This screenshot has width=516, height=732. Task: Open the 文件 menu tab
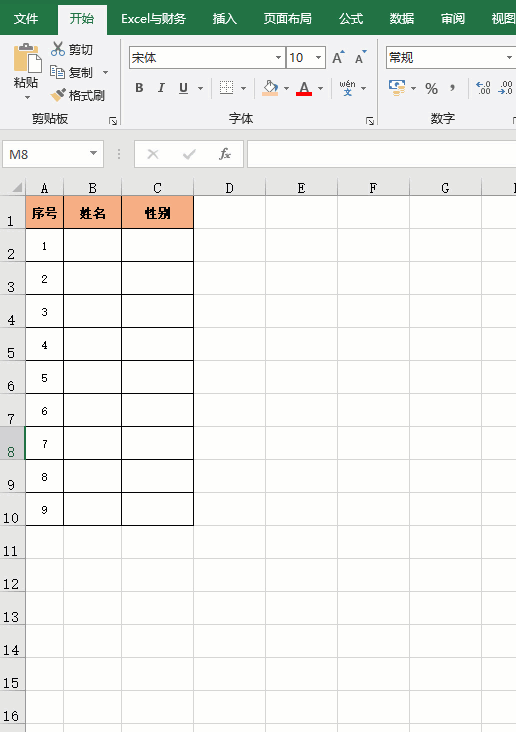[x=26, y=19]
